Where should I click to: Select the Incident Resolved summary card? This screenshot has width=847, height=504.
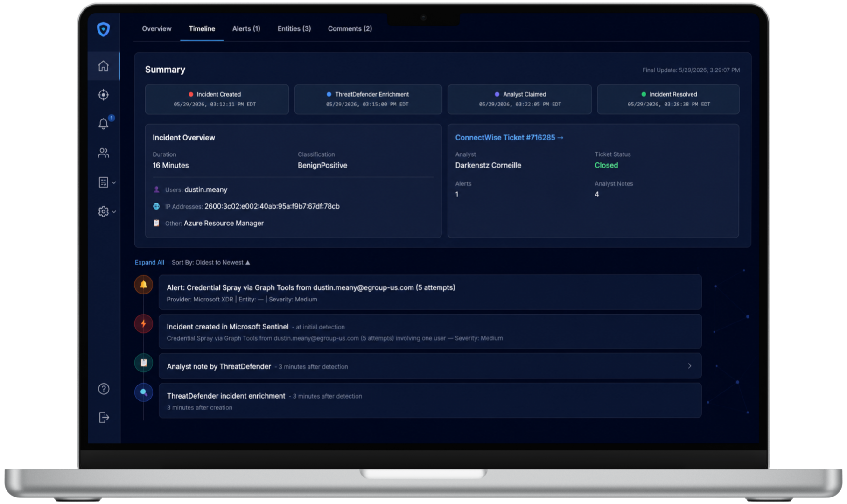tap(668, 99)
